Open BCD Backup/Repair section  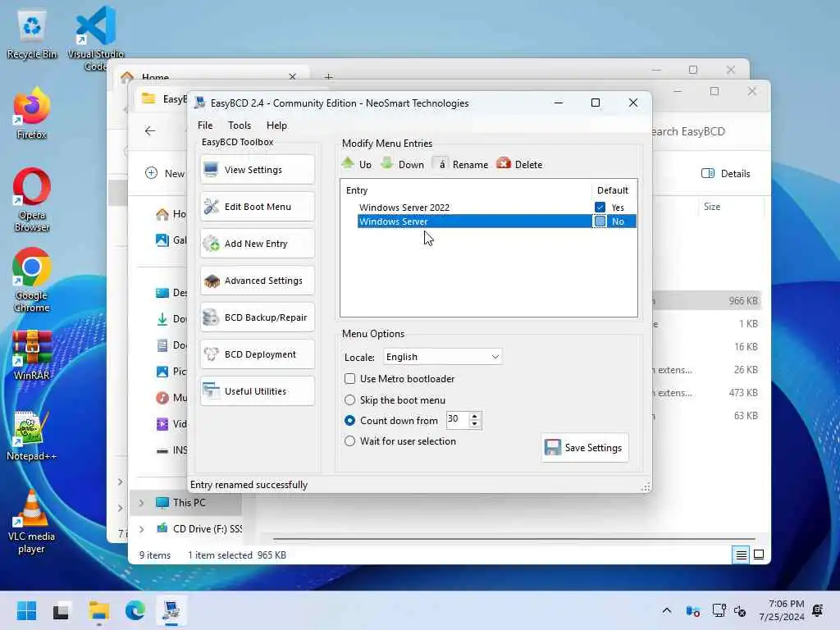tap(257, 317)
